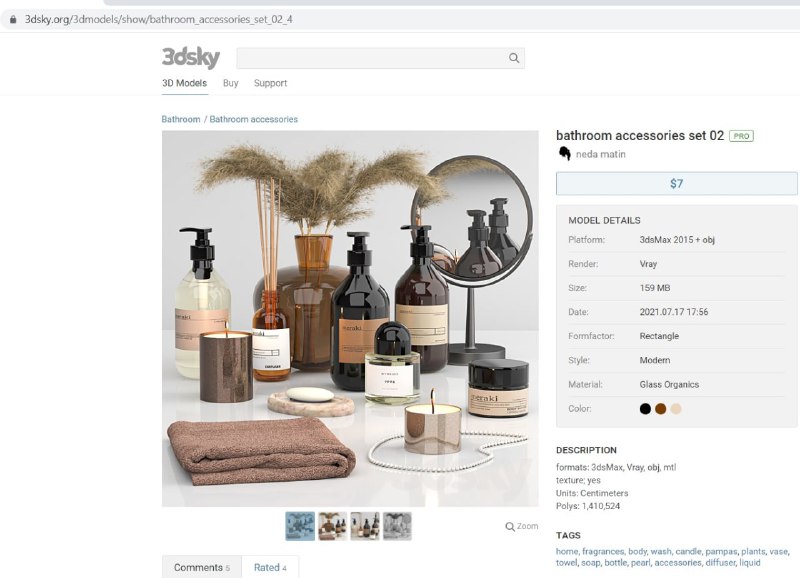Click the padlock icon in address bar
This screenshot has width=800, height=578.
point(13,19)
